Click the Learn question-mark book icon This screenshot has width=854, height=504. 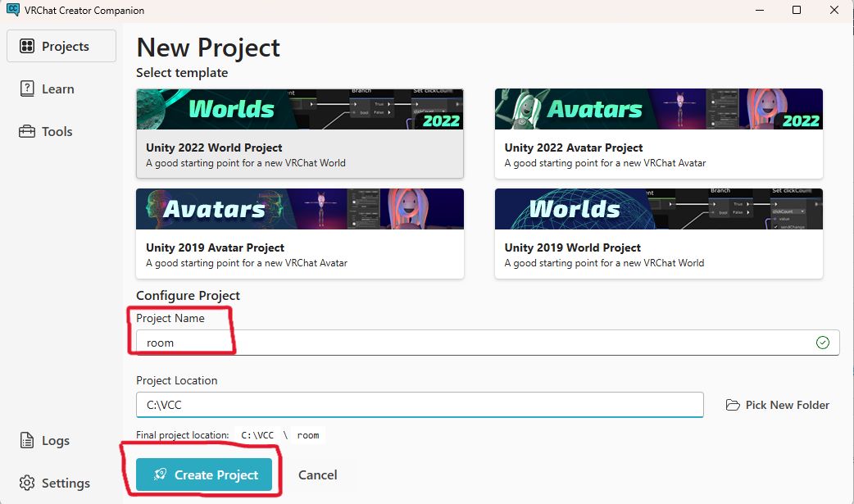coord(27,89)
